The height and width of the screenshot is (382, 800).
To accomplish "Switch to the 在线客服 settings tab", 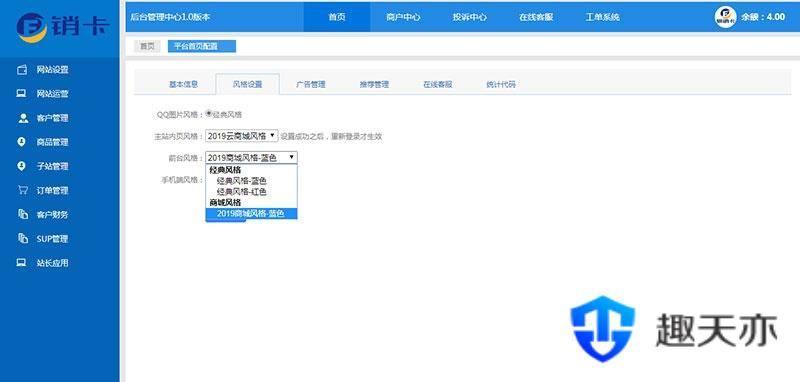I will [x=438, y=85].
